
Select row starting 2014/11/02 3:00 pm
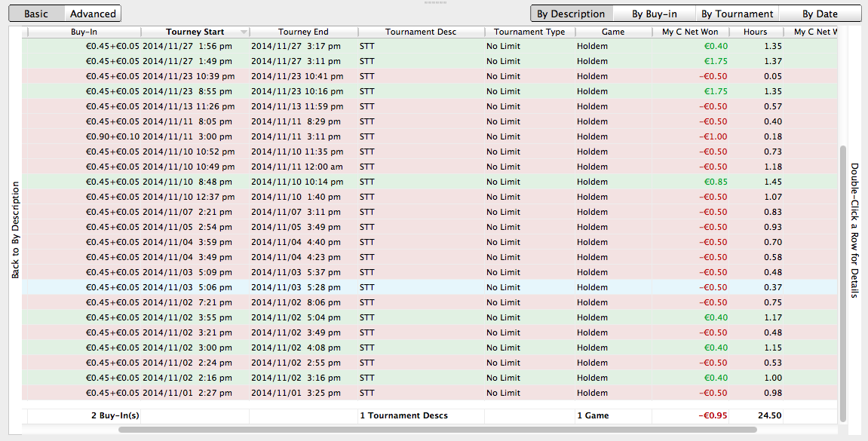point(430,348)
